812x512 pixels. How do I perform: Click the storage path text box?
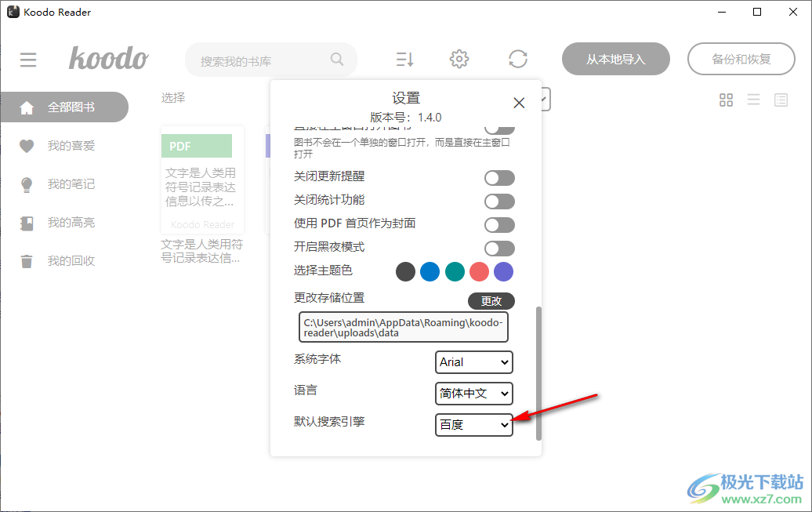404,327
